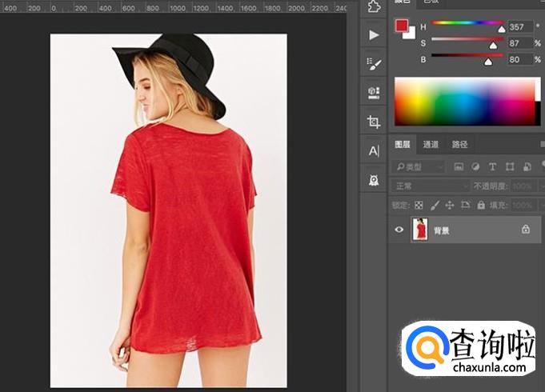Filter layers by adjustment layer icon
The width and height of the screenshot is (545, 392).
pyautogui.click(x=475, y=167)
